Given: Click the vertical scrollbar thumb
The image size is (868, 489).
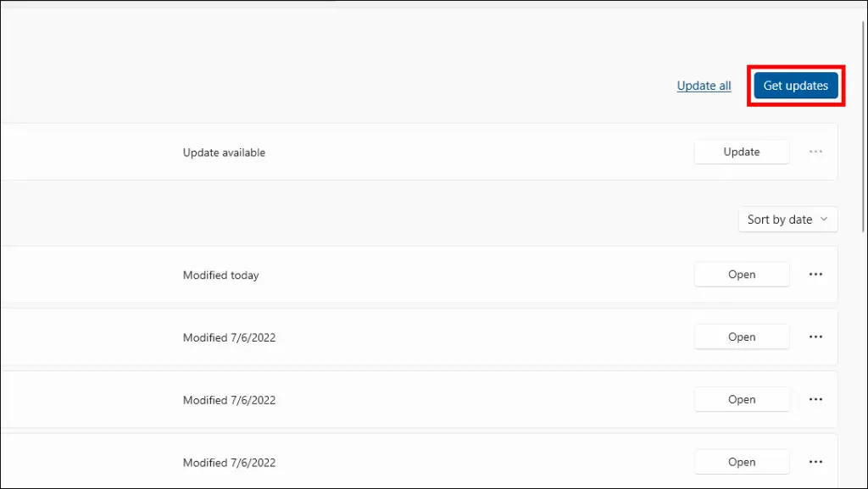Looking at the screenshot, I should tap(863, 126).
